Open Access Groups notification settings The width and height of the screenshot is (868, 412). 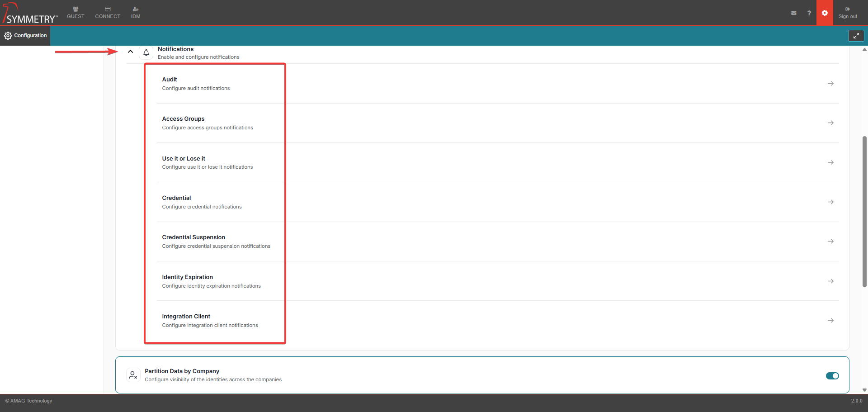click(830, 123)
